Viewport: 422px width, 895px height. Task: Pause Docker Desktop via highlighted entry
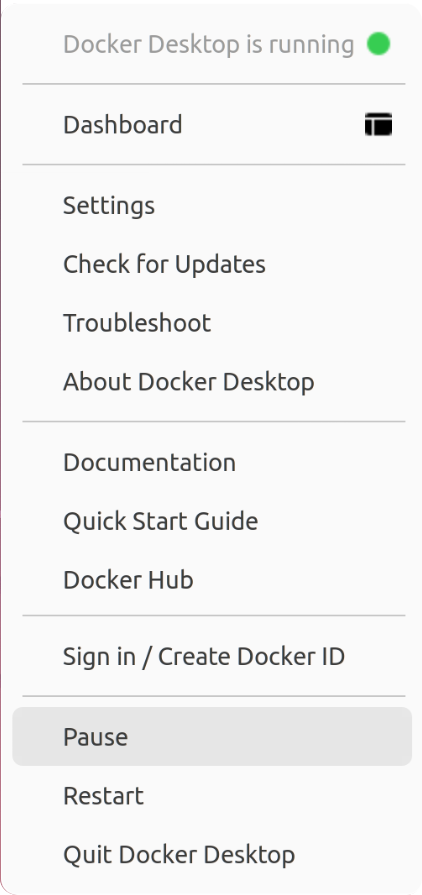[212, 736]
